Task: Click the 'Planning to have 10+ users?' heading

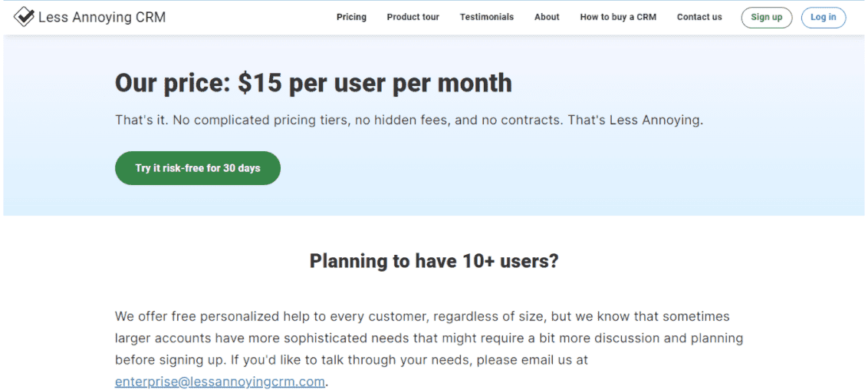Action: click(434, 261)
